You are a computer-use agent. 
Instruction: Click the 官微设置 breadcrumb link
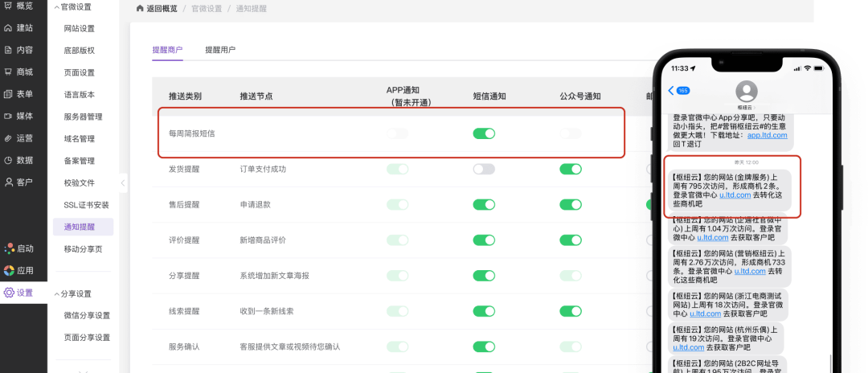tap(208, 9)
